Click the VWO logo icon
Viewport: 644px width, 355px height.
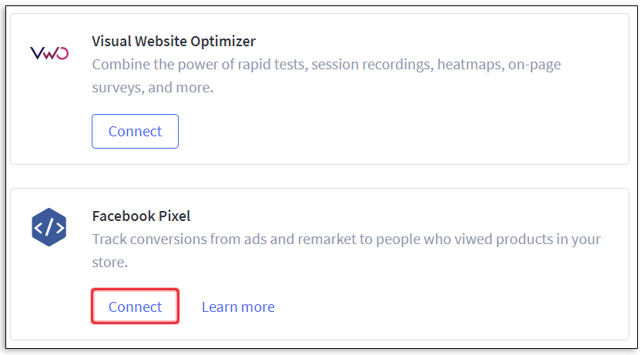click(49, 53)
